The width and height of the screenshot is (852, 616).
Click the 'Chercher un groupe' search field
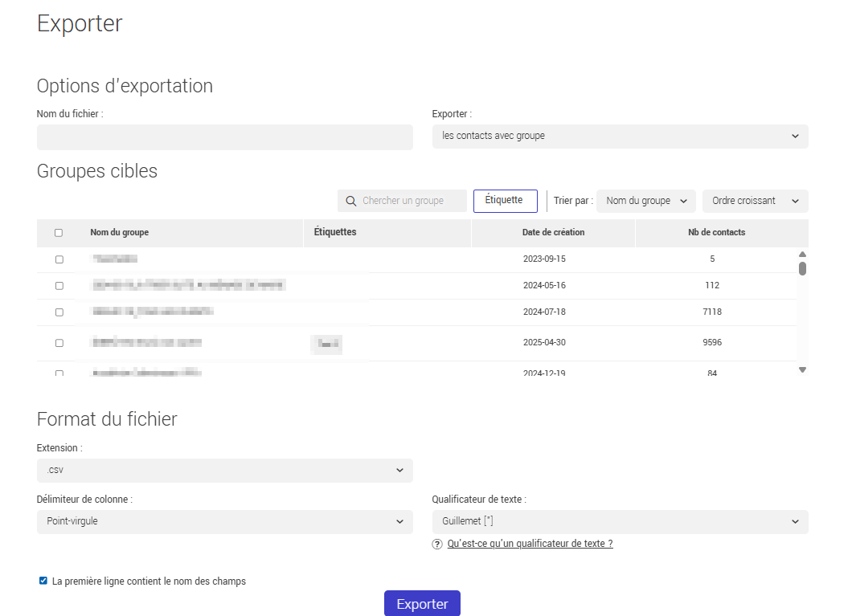(406, 201)
